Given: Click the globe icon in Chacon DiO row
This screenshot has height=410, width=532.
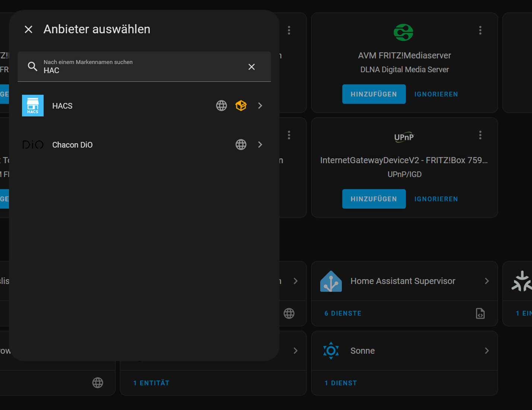Looking at the screenshot, I should [241, 145].
